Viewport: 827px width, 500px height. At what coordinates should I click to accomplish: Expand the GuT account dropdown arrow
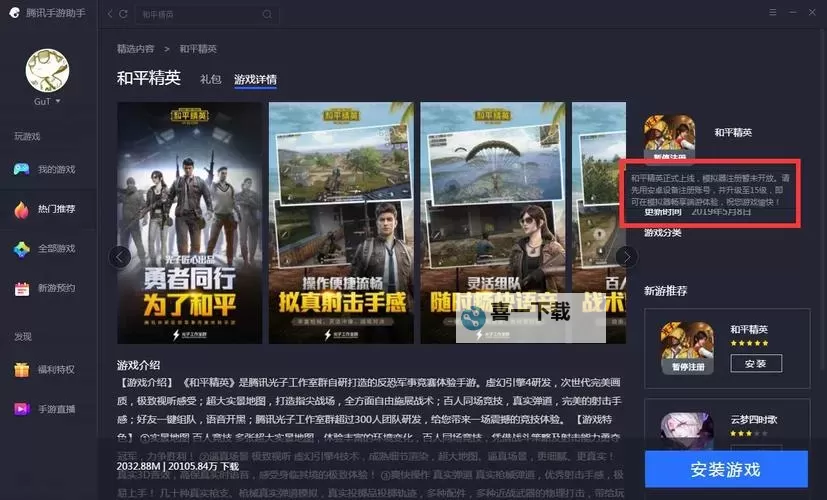click(58, 101)
